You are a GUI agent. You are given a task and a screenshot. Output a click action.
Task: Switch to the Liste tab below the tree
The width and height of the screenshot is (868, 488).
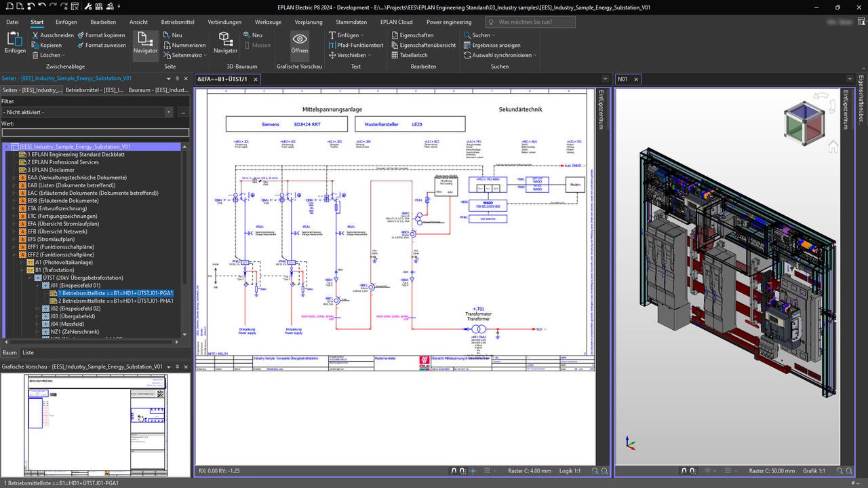[x=30, y=352]
